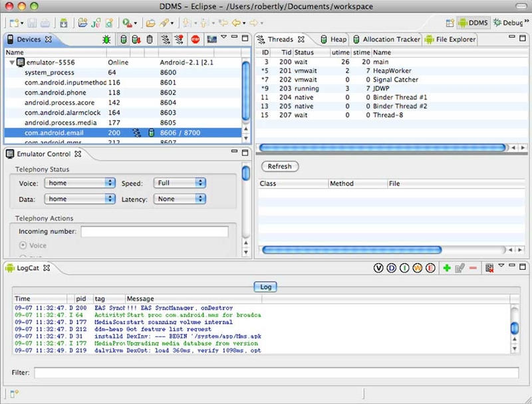Toggle Info log level filter I
Image resolution: width=532 pixels, height=404 pixels.
404,268
